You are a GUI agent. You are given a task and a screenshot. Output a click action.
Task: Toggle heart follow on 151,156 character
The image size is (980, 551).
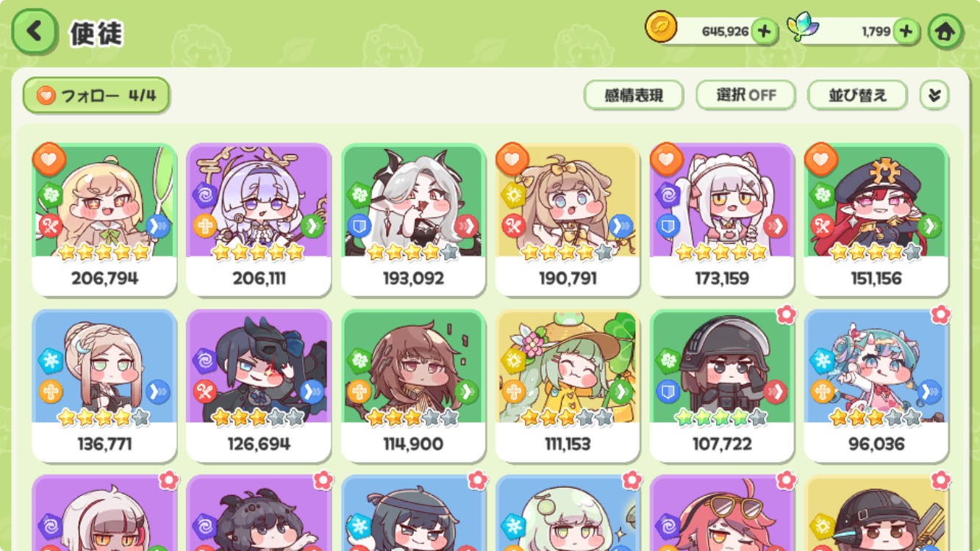point(821,159)
